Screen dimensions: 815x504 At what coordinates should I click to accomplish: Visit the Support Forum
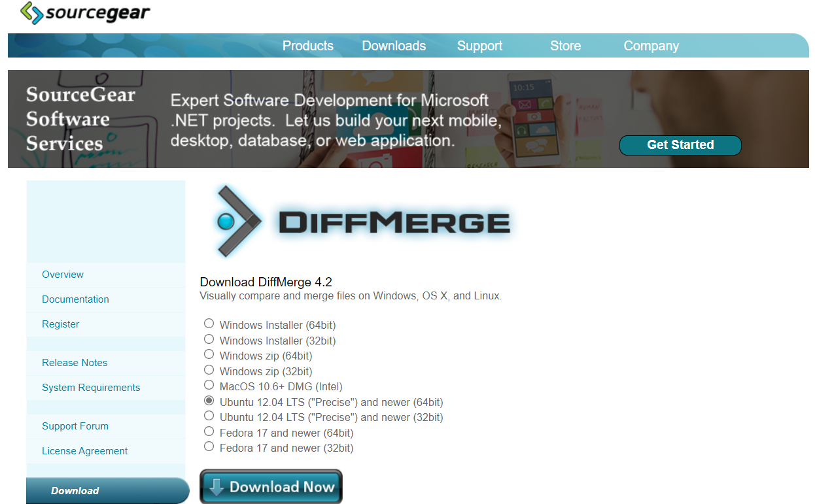coord(75,426)
